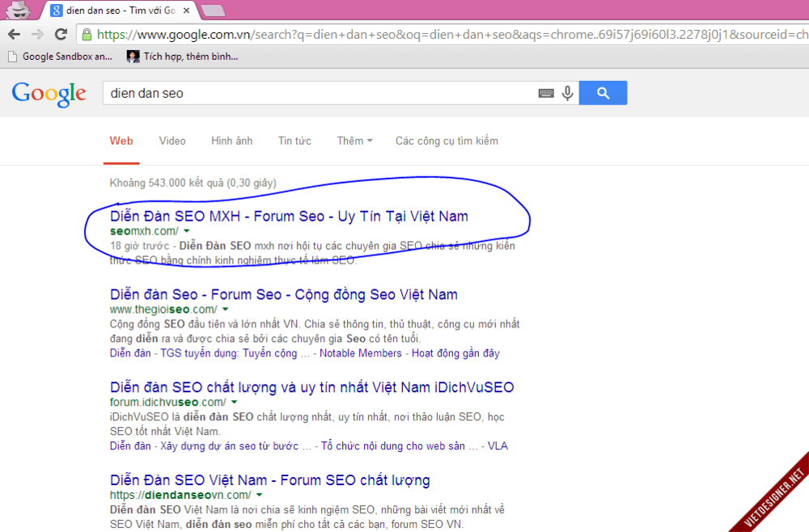
Task: Switch to the Tin tức tab
Action: pyautogui.click(x=294, y=141)
